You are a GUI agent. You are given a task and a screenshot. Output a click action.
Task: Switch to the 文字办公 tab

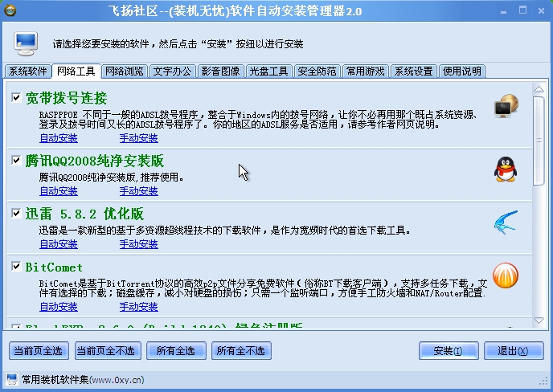tap(173, 71)
